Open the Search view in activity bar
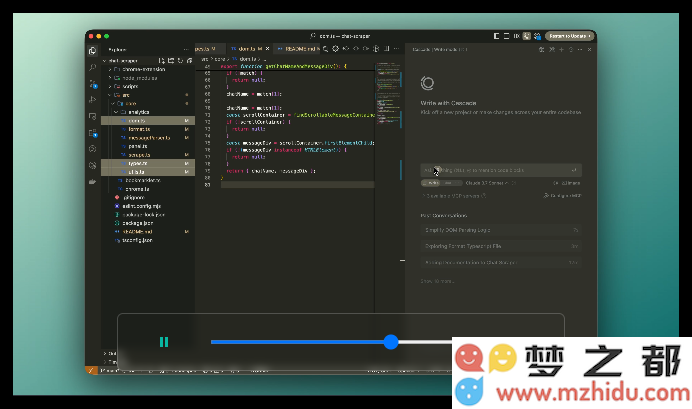 (93, 68)
